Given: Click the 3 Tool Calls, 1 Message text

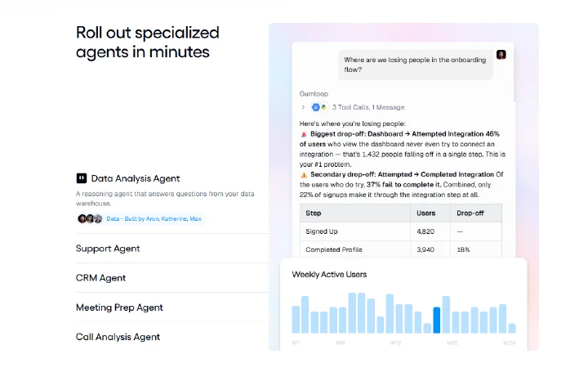Looking at the screenshot, I should pyautogui.click(x=368, y=107).
